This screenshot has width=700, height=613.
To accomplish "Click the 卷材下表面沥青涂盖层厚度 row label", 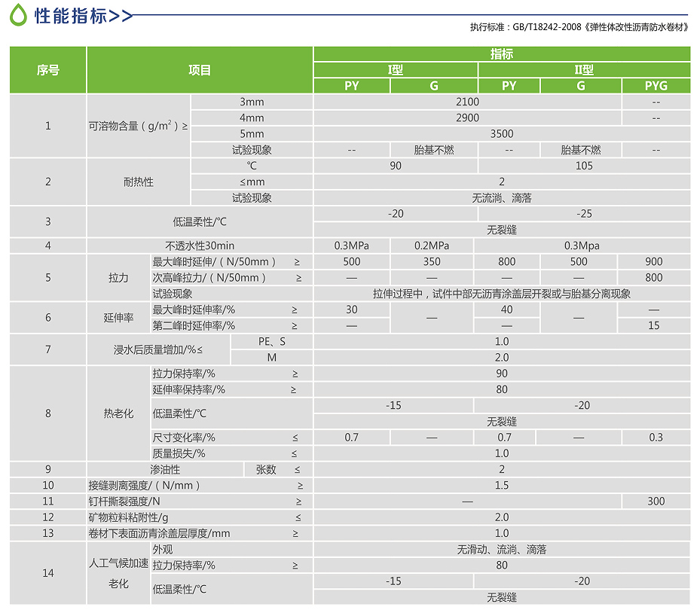I will click(160, 533).
